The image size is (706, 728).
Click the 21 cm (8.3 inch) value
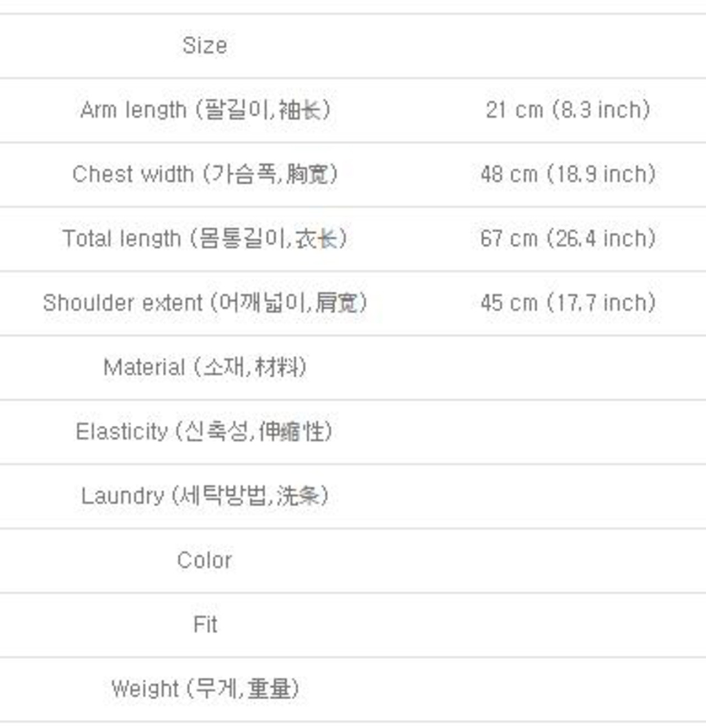tap(568, 110)
